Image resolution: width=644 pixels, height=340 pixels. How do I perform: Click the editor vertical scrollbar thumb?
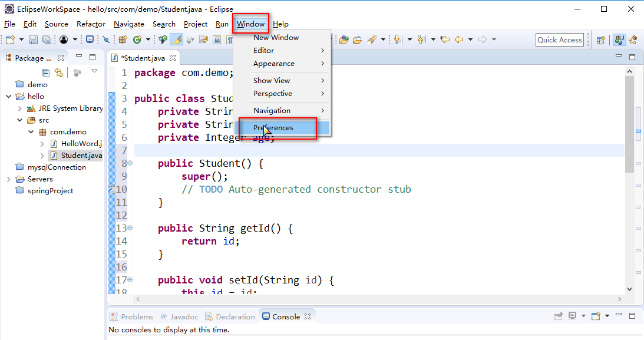tap(629, 124)
